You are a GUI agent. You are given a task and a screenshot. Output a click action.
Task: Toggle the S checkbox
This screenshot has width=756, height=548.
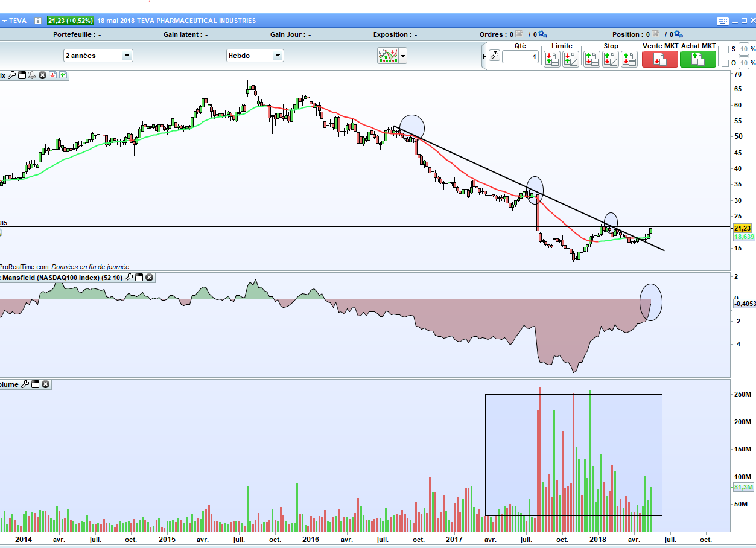click(725, 49)
